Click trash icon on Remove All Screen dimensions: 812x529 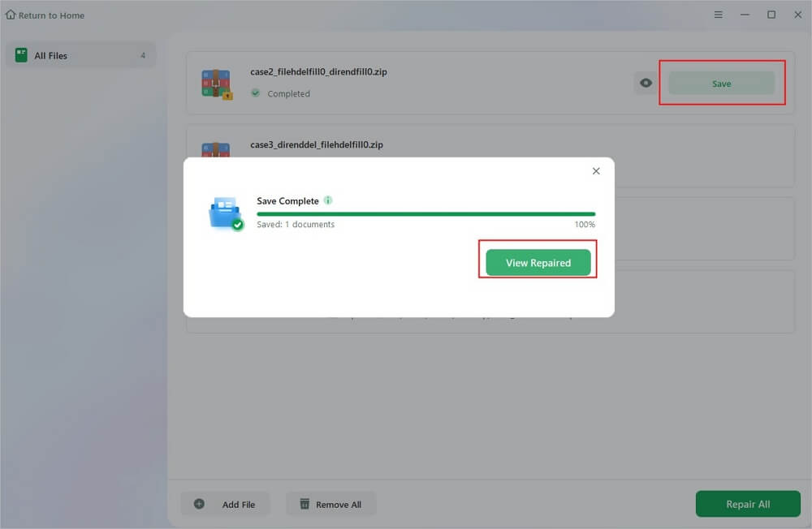point(304,504)
